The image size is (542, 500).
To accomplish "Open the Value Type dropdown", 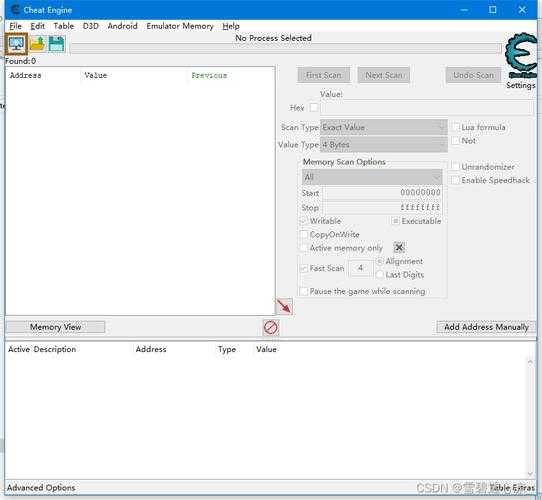I will point(384,145).
